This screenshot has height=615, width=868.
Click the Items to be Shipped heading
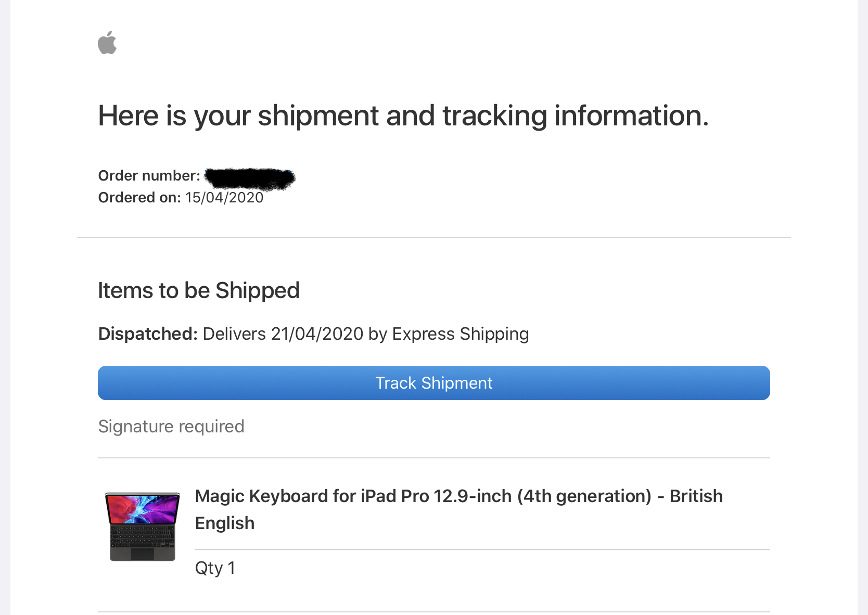point(199,290)
